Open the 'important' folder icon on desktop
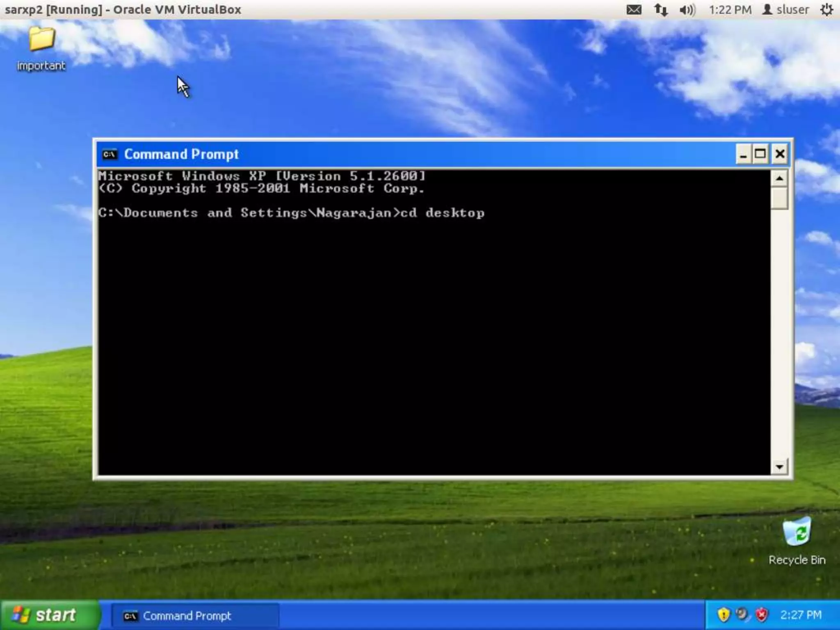The width and height of the screenshot is (840, 630). 41,40
